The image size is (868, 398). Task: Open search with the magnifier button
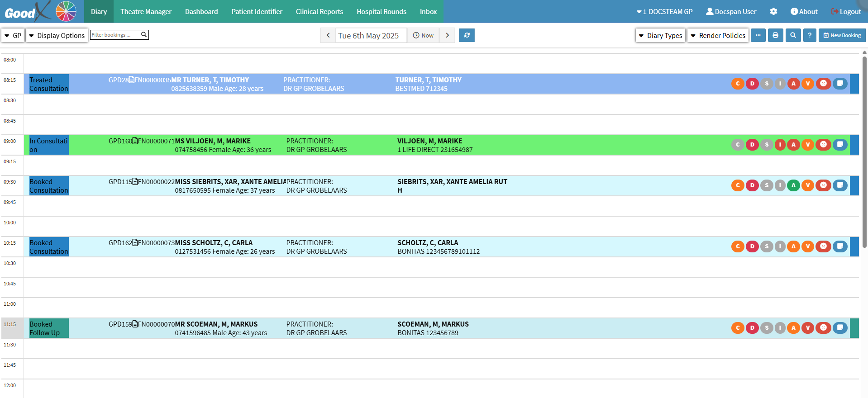click(793, 35)
